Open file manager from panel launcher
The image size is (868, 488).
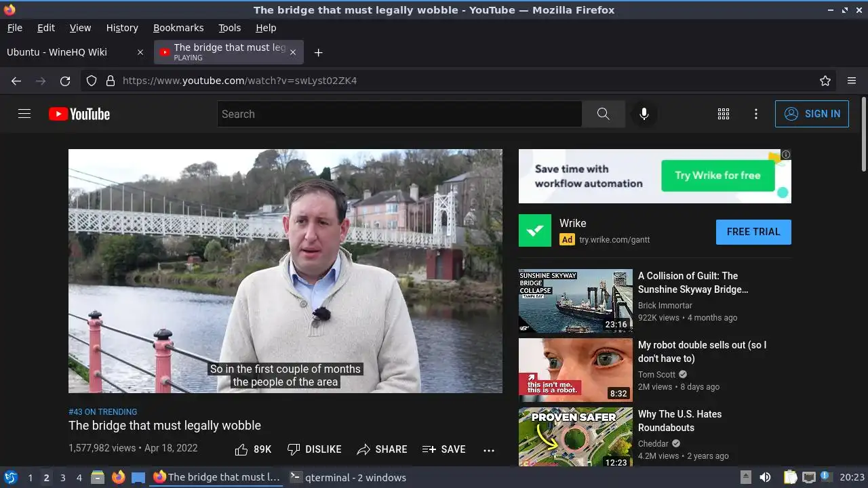tap(98, 477)
